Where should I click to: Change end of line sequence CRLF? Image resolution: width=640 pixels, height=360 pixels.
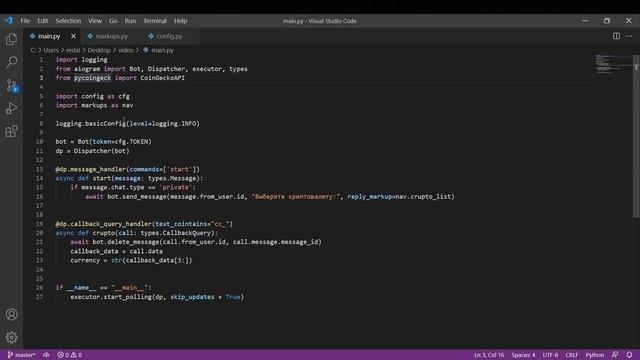[x=571, y=355]
